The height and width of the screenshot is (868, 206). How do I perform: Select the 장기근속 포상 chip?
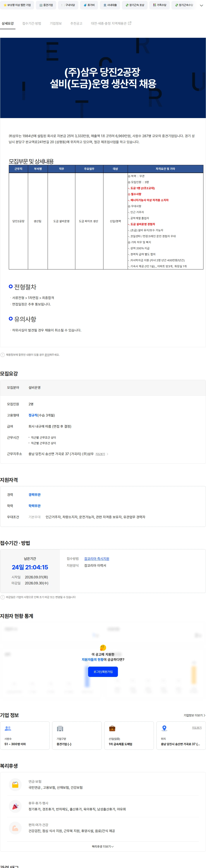pyautogui.click(x=134, y=5)
